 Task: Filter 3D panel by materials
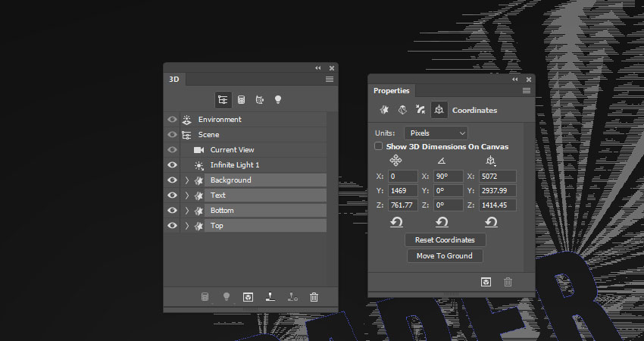coord(260,100)
